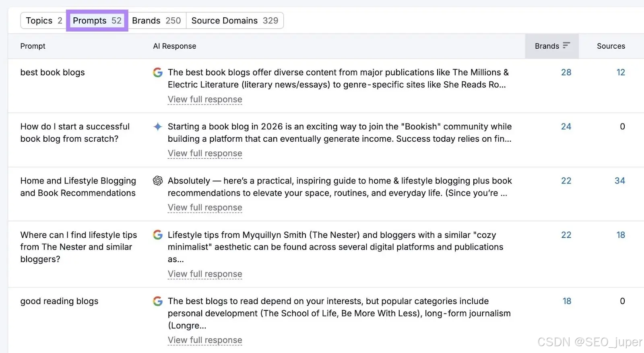Open brands count 22 in The Nester row
This screenshot has width=644, height=353.
click(x=566, y=235)
